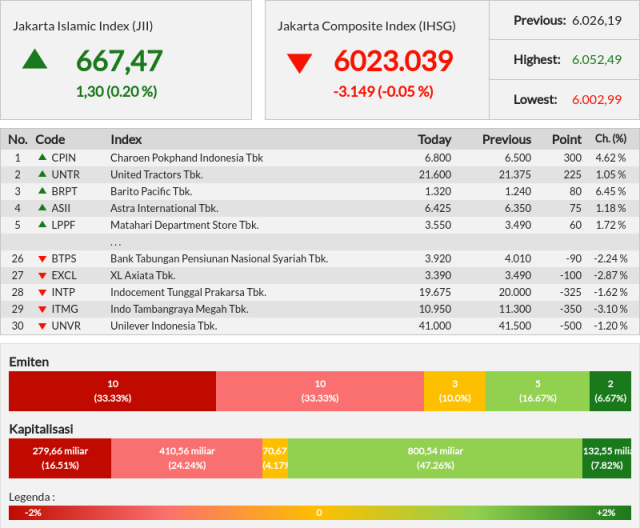Click the red down triangle next to EXCL
This screenshot has width=640, height=528.
(x=42, y=275)
